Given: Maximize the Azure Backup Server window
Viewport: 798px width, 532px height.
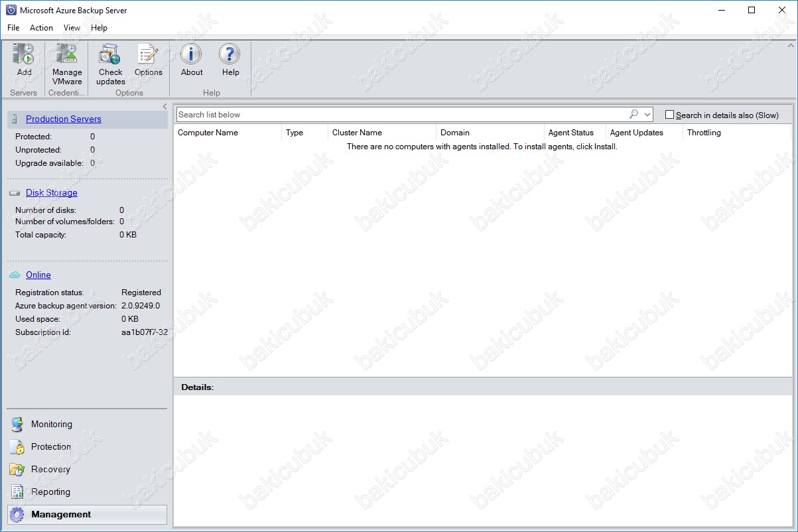Looking at the screenshot, I should (752, 10).
